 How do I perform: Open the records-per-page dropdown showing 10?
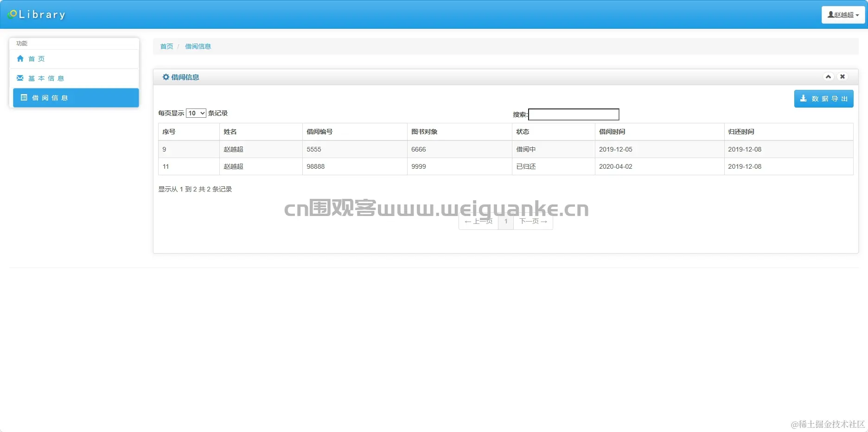click(196, 113)
